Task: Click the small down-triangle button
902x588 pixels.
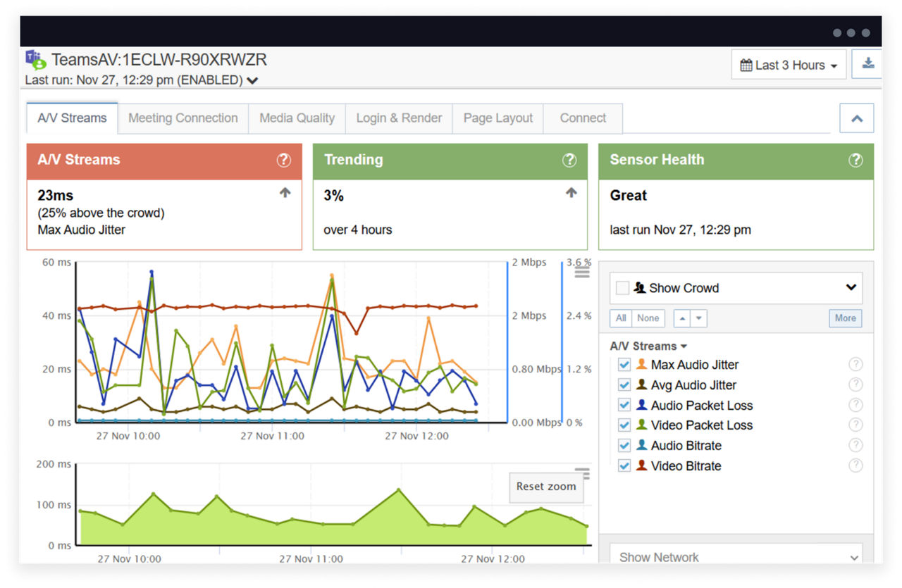Action: 698,318
